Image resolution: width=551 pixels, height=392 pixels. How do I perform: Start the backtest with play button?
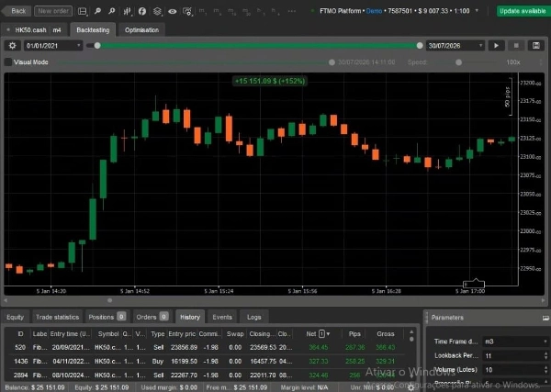click(496, 46)
